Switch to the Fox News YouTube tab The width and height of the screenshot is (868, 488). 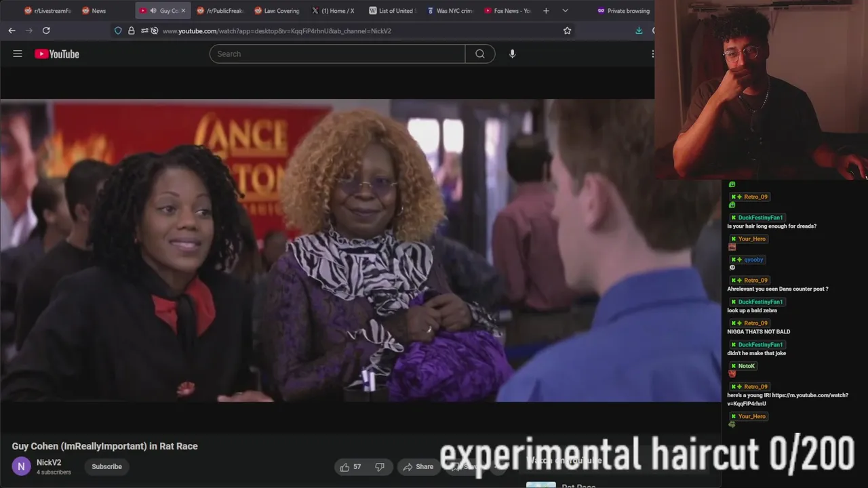[508, 11]
